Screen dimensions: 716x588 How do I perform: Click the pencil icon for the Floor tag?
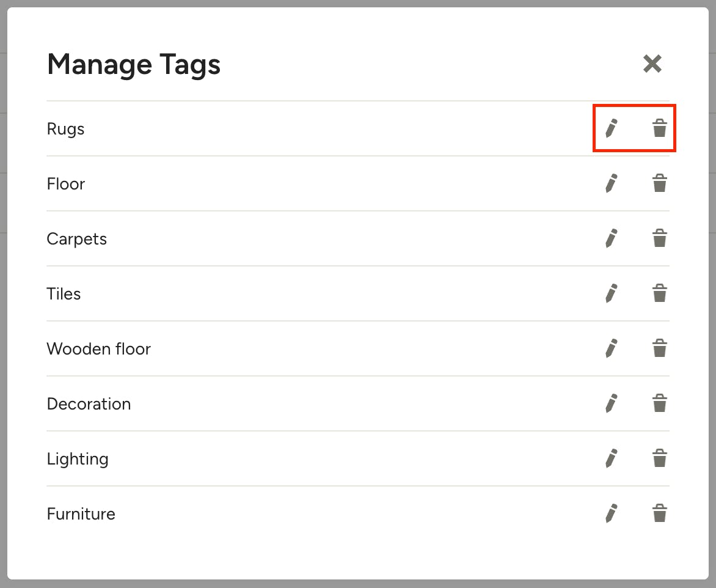[x=612, y=183]
